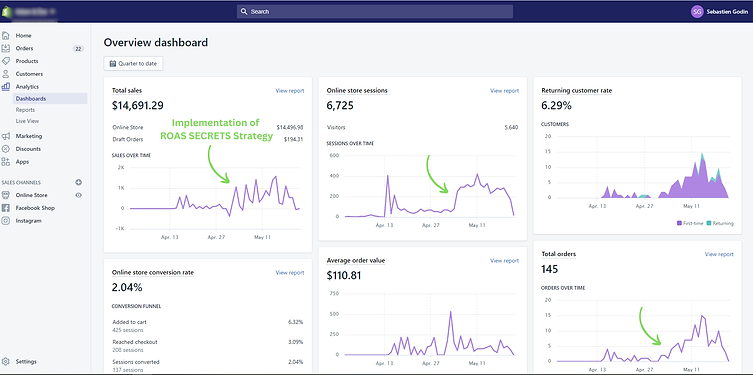The height and width of the screenshot is (375, 753).
Task: Click the Discounts icon
Action: [6, 149]
